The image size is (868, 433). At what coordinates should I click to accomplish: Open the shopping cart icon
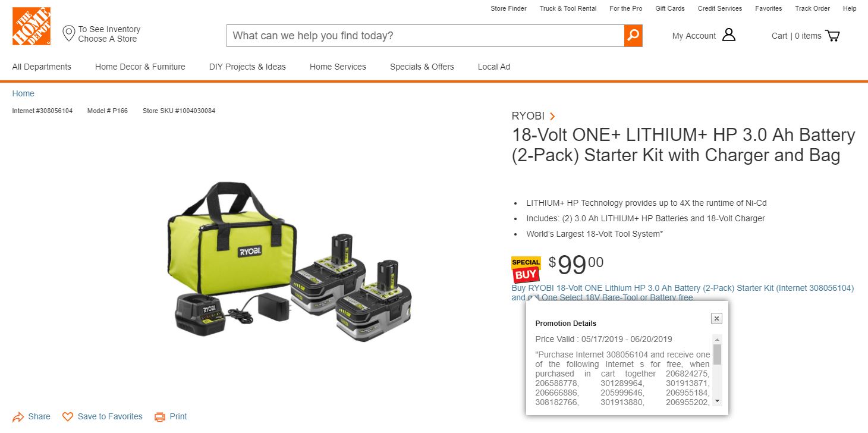[833, 36]
